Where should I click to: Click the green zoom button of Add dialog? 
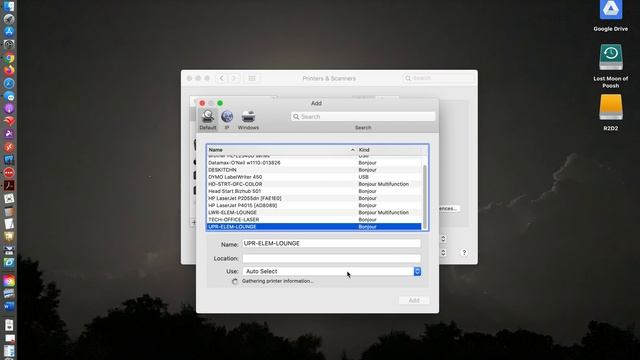(x=220, y=103)
